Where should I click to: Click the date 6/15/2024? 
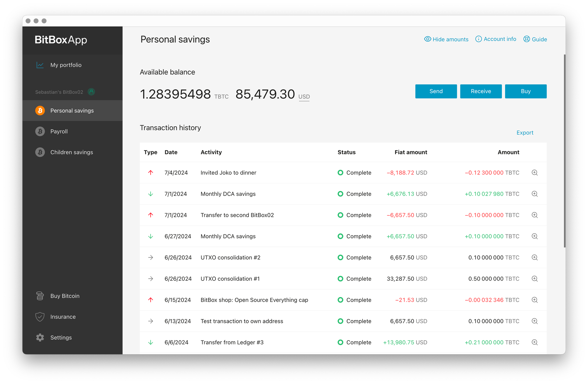(178, 300)
